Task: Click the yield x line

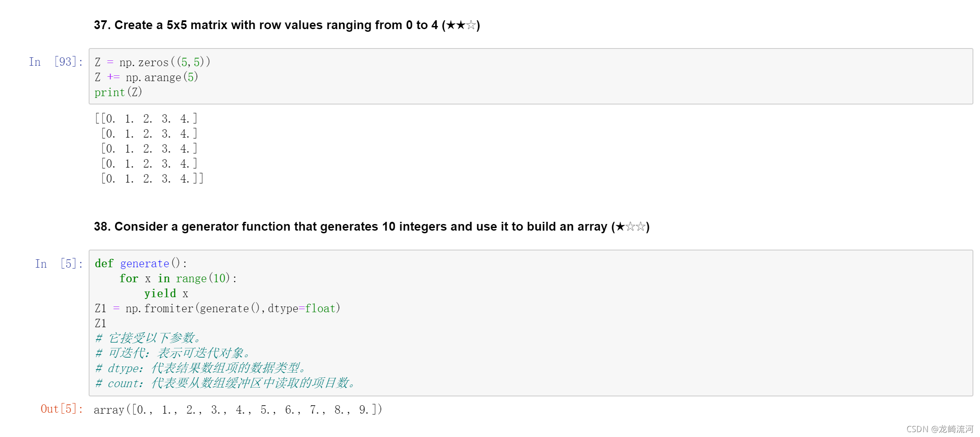Action: click(x=166, y=294)
